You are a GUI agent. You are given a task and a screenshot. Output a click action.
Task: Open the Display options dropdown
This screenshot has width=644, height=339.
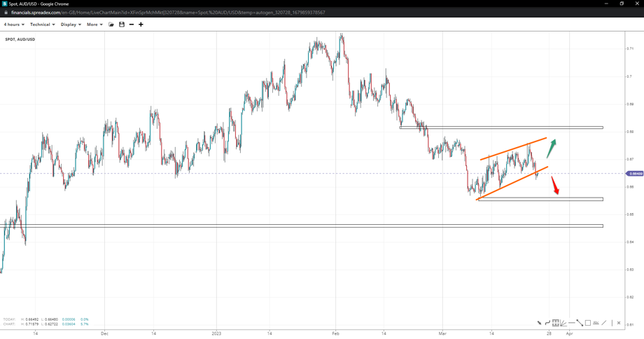coord(71,25)
